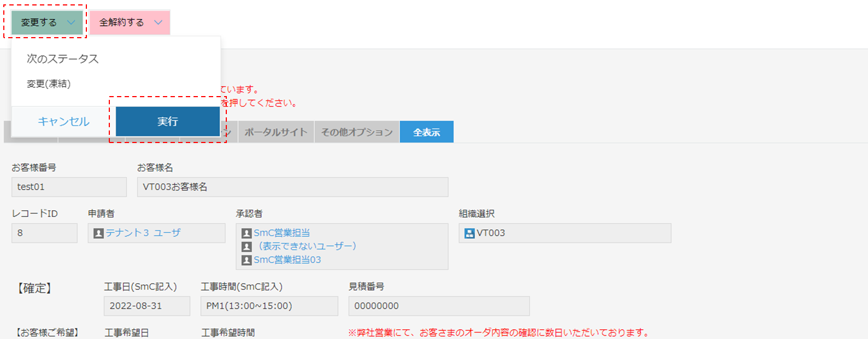Click the VT003 organization name
The width and height of the screenshot is (868, 339).
pyautogui.click(x=491, y=233)
